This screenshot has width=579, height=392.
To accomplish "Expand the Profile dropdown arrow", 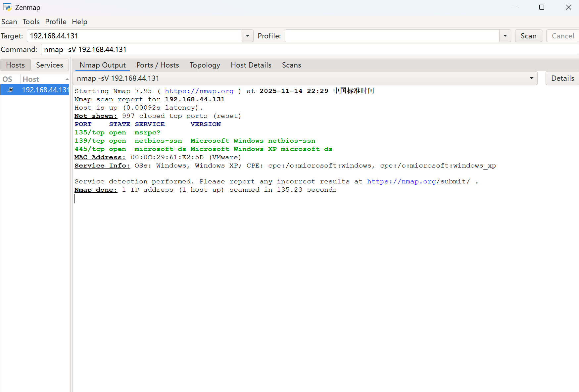I will click(x=505, y=36).
